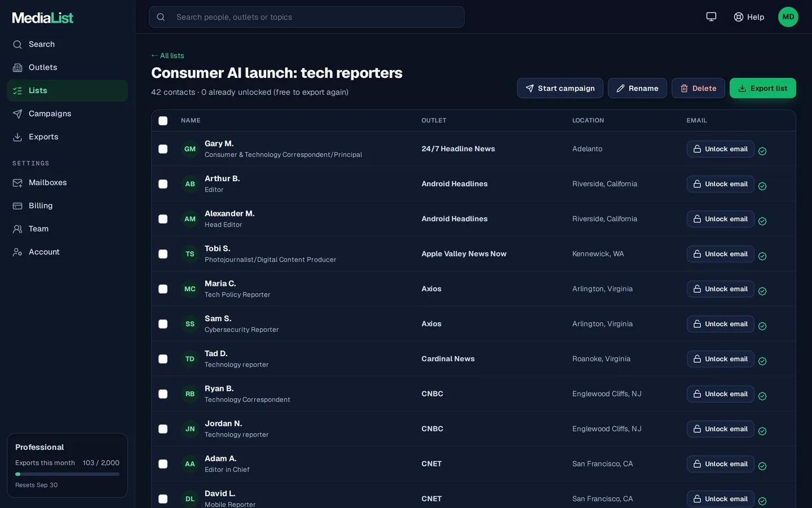The image size is (812, 508).
Task: Click the JN avatar for Jordan N.
Action: click(x=190, y=429)
